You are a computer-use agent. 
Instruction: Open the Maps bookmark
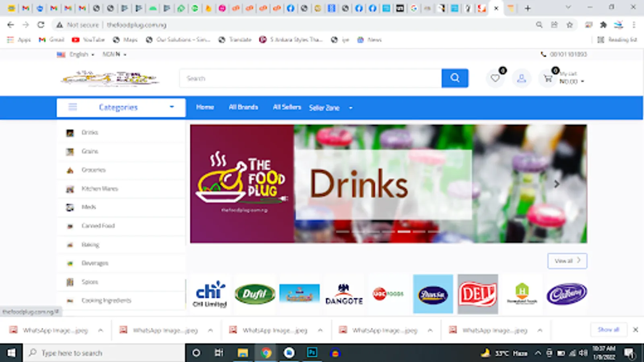coord(125,39)
